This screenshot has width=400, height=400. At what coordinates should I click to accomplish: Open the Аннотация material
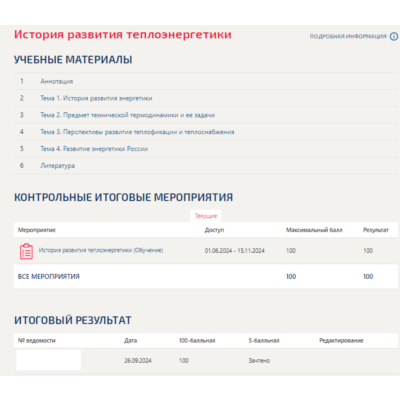click(57, 81)
